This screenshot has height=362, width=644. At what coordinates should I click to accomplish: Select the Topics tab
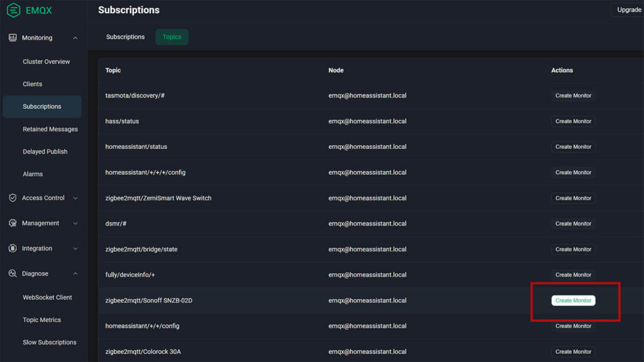[172, 37]
